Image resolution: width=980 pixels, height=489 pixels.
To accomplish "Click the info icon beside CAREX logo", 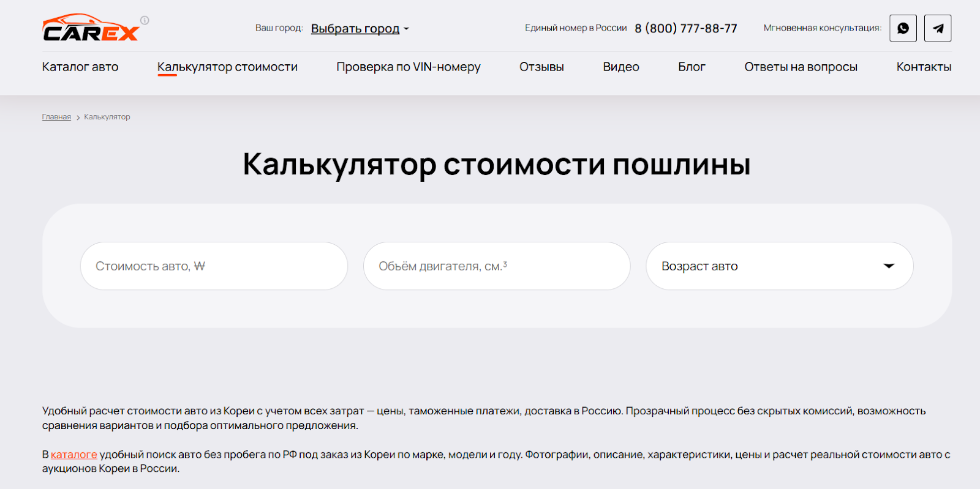I will click(x=145, y=20).
